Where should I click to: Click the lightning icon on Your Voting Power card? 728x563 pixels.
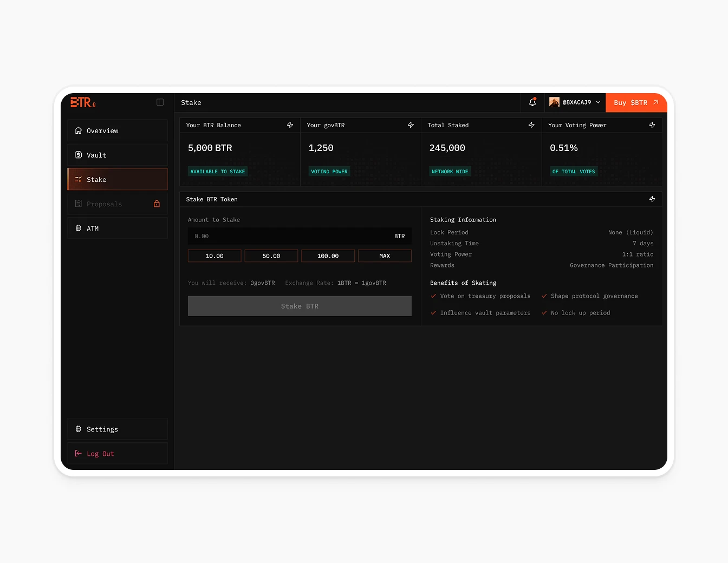(652, 125)
